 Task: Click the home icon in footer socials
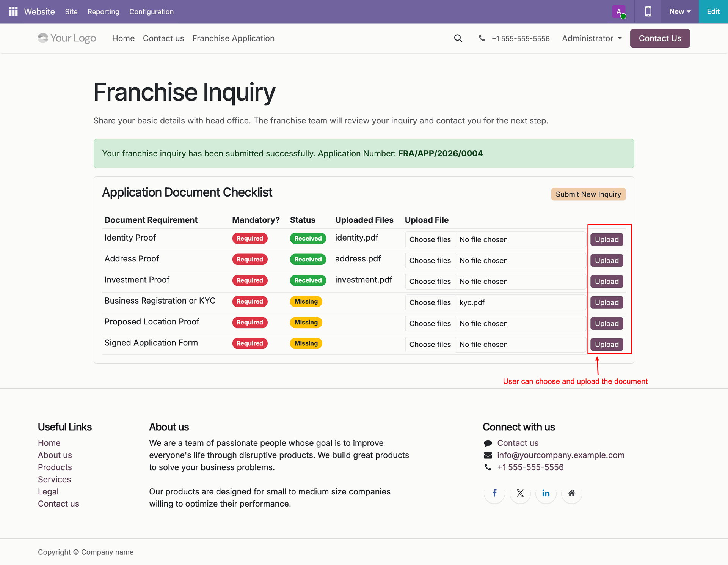[x=572, y=493]
